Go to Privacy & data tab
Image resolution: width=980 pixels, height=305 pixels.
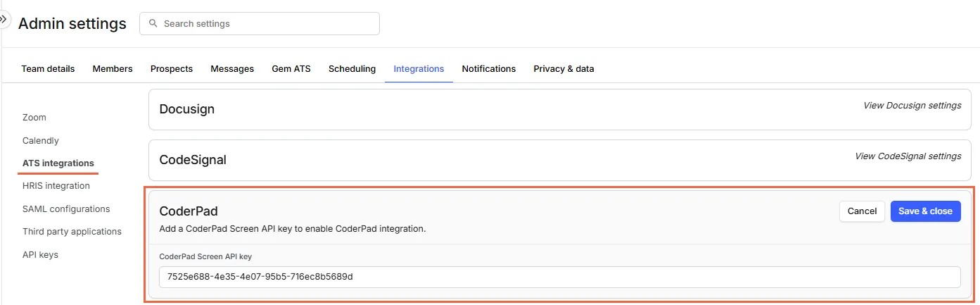564,69
